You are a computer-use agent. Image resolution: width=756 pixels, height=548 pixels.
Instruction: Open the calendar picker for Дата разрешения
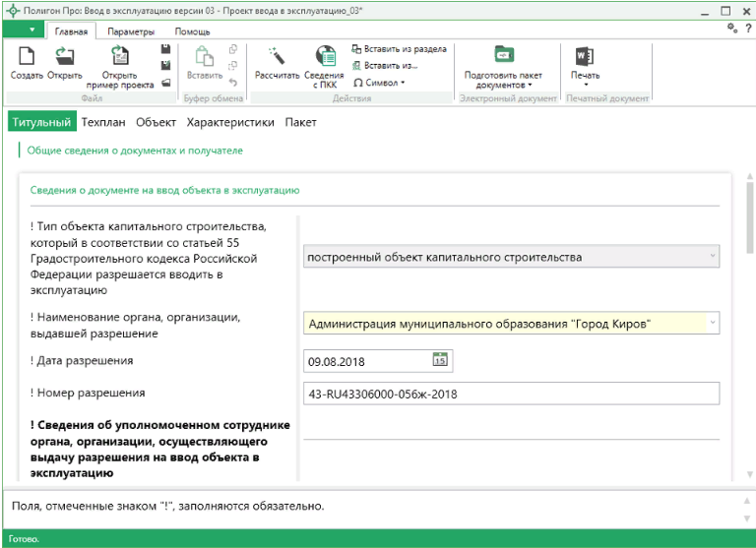441,360
